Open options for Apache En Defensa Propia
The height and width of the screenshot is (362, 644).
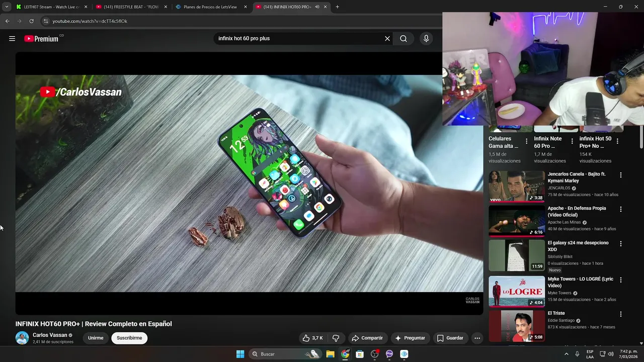[621, 209]
